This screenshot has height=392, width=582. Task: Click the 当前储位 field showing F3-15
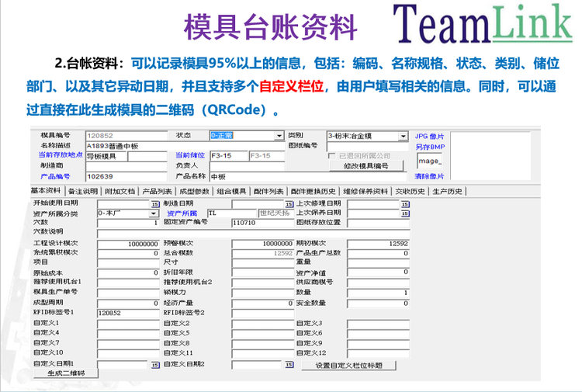pyautogui.click(x=229, y=156)
